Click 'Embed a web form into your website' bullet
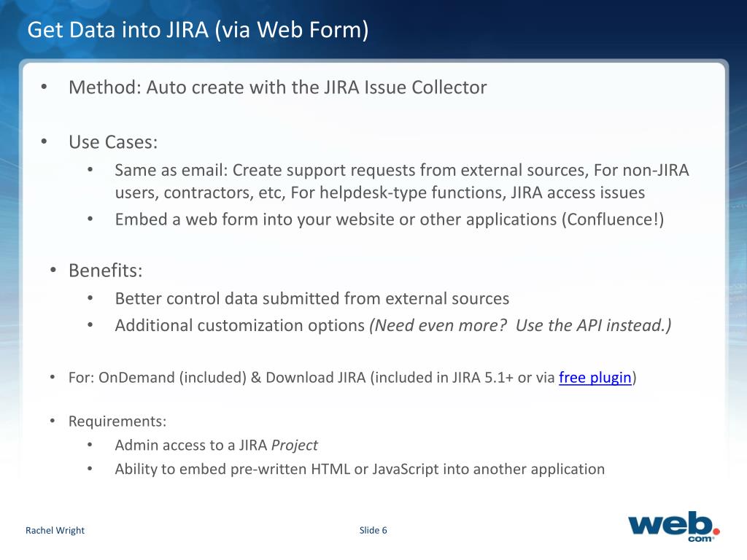Viewport: 747px width, 560px height. (390, 219)
